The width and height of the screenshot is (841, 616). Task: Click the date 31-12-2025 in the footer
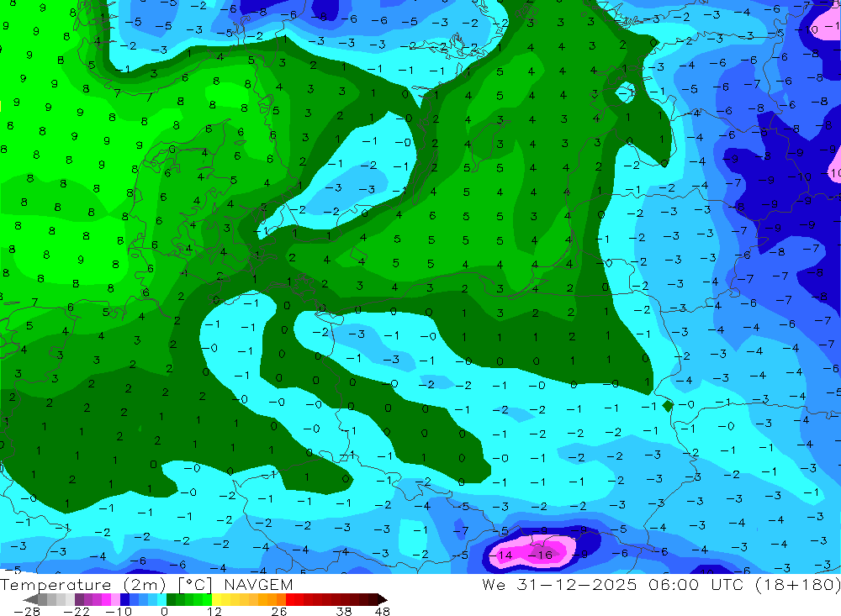(x=577, y=584)
